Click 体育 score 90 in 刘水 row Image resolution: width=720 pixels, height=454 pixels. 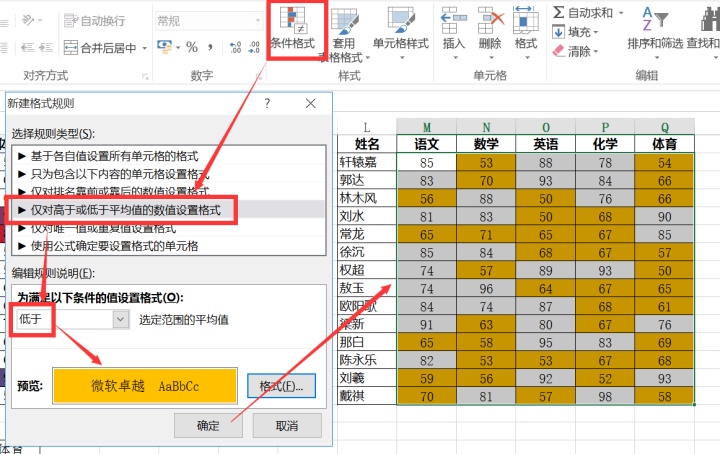(664, 216)
